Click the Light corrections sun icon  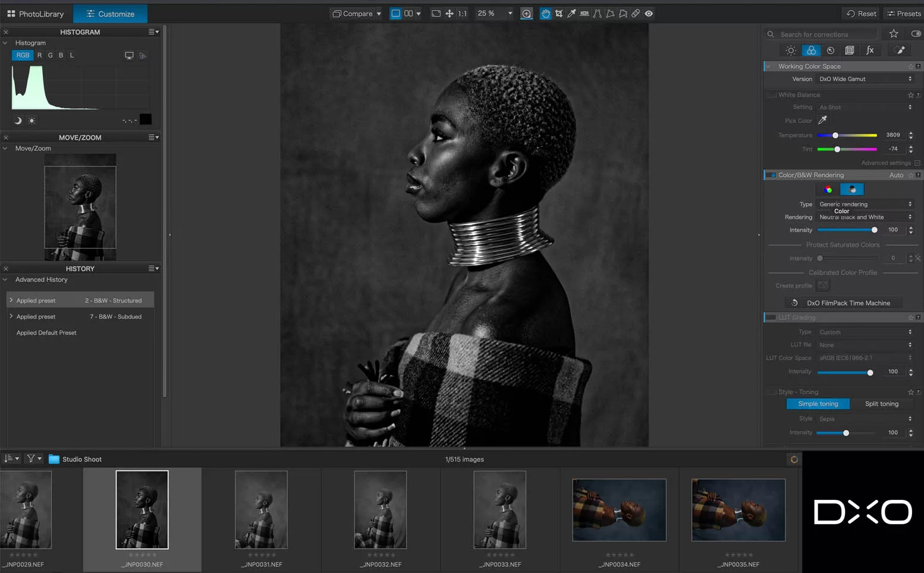tap(791, 51)
